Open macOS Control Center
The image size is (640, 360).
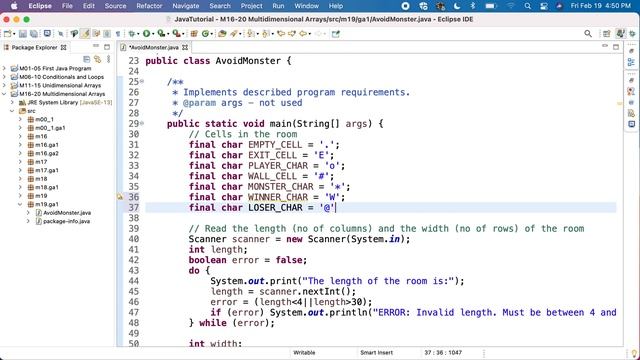point(544,6)
